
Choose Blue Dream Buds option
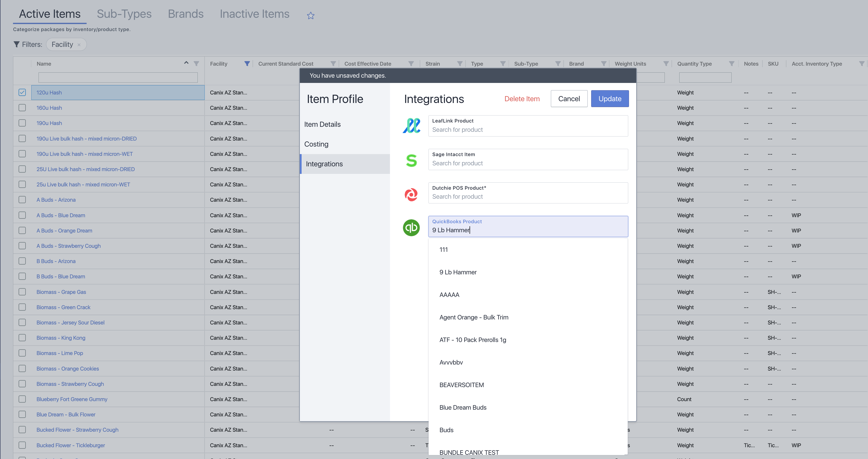coord(528,407)
